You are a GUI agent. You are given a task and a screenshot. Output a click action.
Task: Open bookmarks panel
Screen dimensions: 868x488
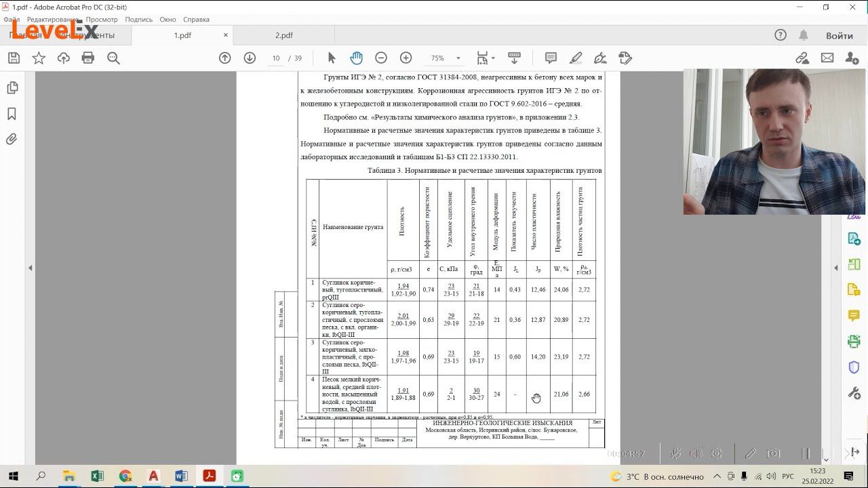12,114
